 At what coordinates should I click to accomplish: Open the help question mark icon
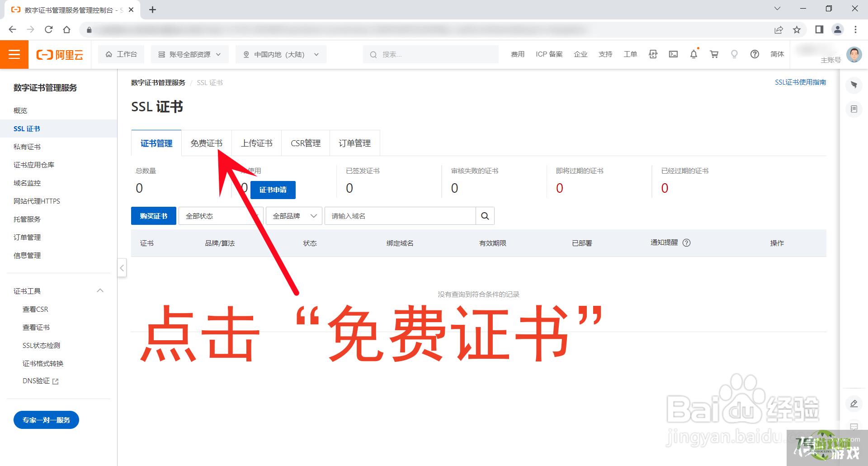755,54
